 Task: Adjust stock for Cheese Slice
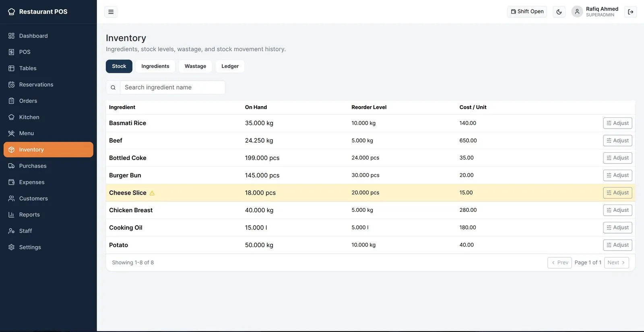point(617,193)
